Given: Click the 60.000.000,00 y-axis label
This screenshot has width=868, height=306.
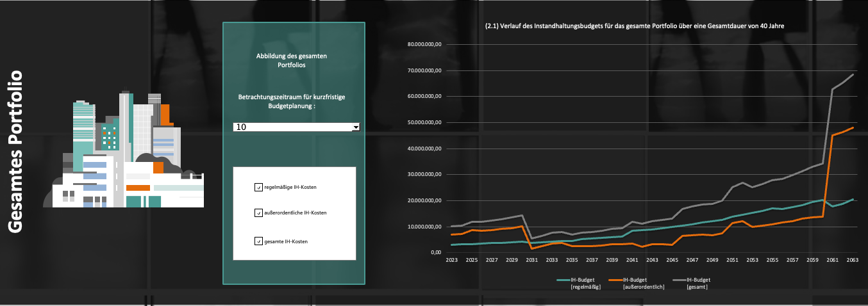Looking at the screenshot, I should click(426, 97).
